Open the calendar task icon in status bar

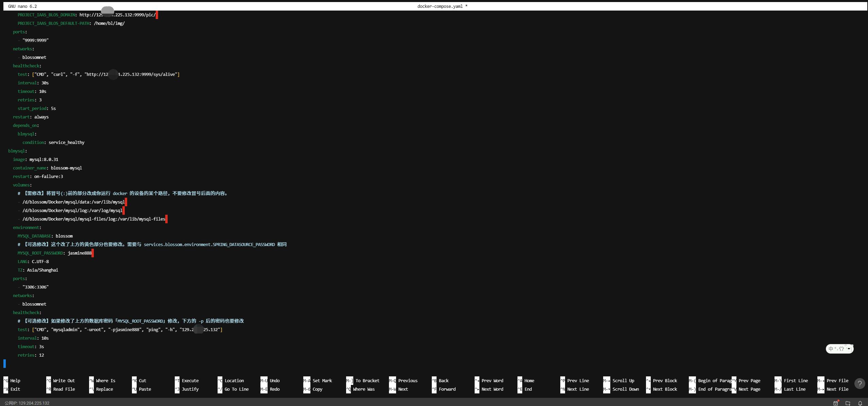[x=835, y=403]
